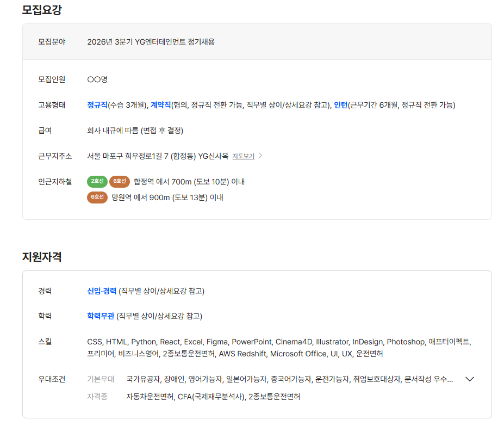Select the 지원자격 section heading
Screen dimensions: 504x432
point(41,257)
